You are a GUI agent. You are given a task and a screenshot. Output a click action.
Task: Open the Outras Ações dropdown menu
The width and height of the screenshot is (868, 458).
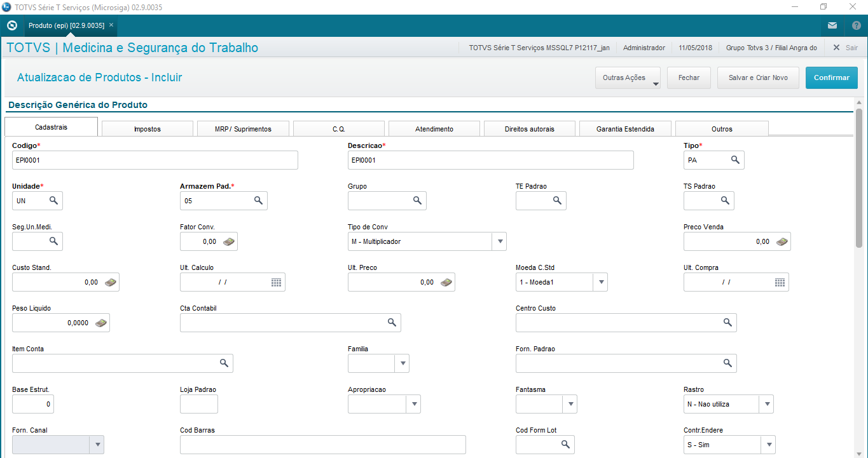coord(628,77)
